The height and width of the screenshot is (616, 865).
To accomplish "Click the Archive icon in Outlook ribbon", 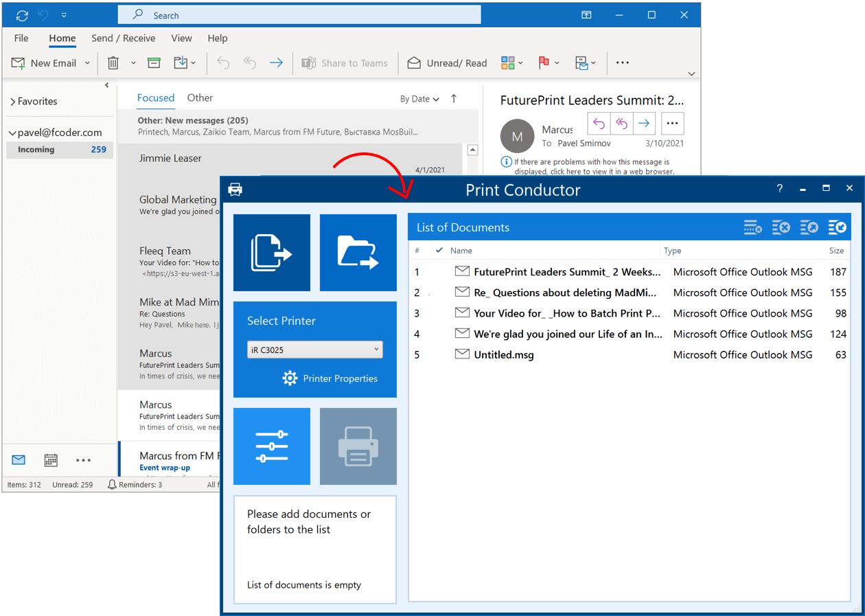I will coord(154,63).
